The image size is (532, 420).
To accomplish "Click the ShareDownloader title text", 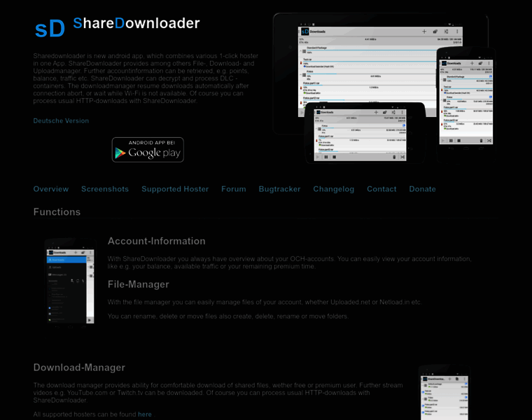I will pos(136,23).
